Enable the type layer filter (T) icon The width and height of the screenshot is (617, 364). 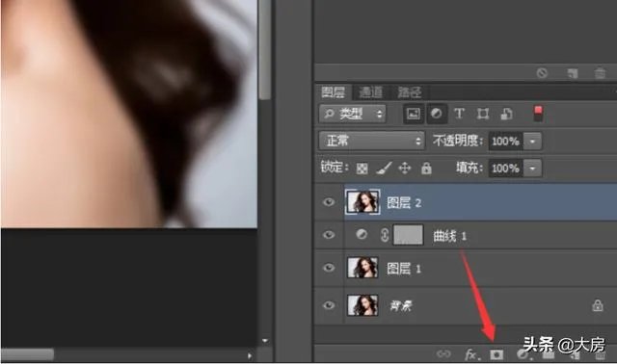[x=459, y=114]
